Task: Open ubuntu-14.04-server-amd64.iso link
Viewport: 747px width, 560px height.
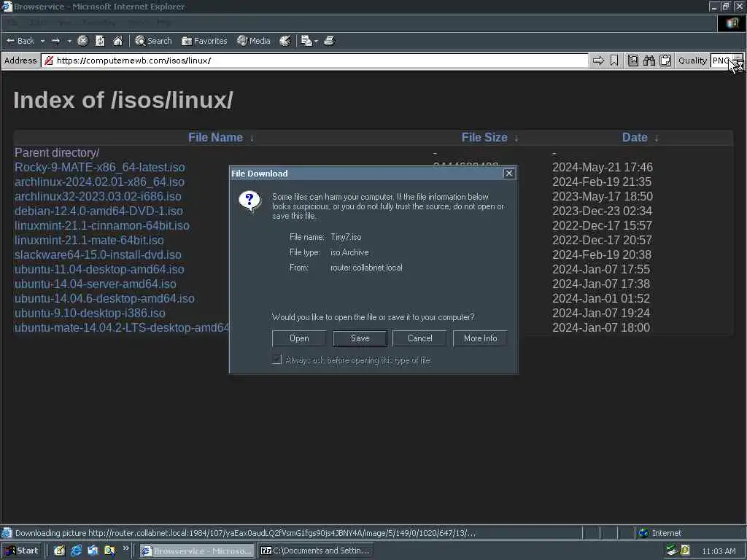Action: pos(96,284)
